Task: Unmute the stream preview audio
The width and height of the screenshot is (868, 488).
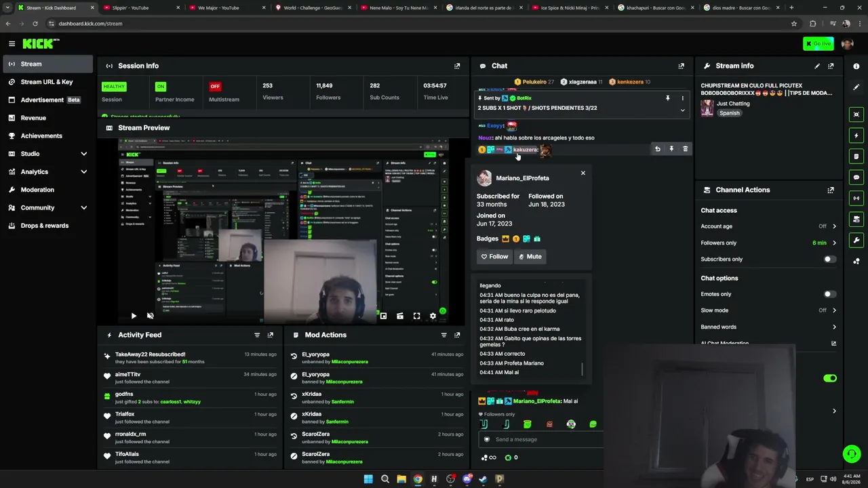Action: 151,316
